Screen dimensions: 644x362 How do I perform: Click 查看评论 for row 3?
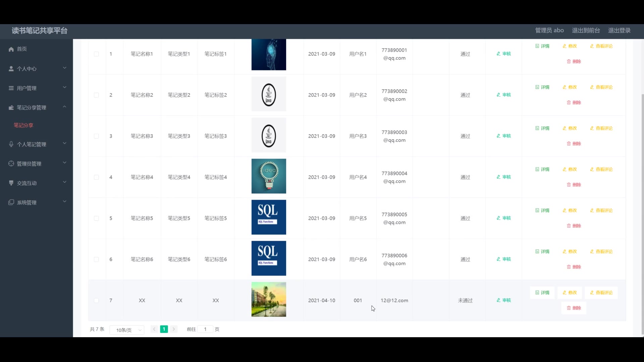pyautogui.click(x=601, y=128)
